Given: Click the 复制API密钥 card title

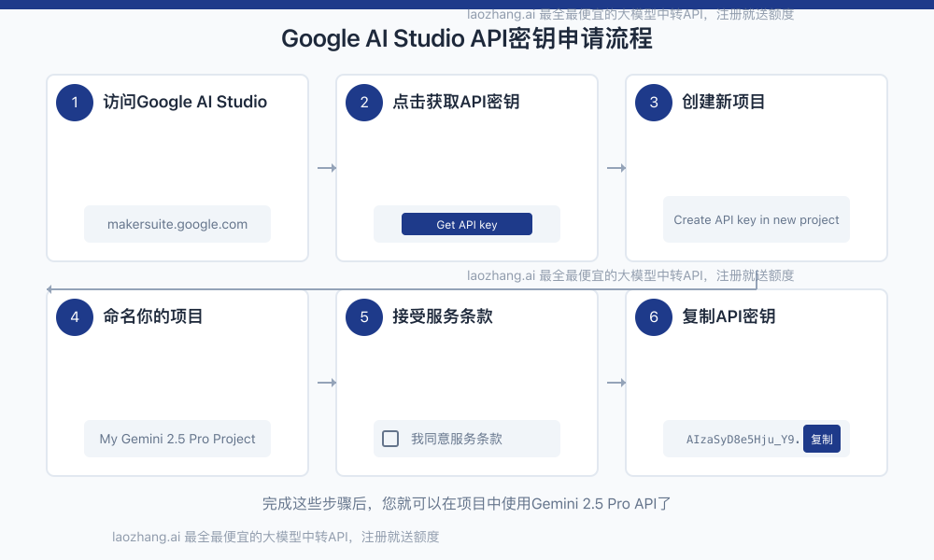Looking at the screenshot, I should (729, 316).
